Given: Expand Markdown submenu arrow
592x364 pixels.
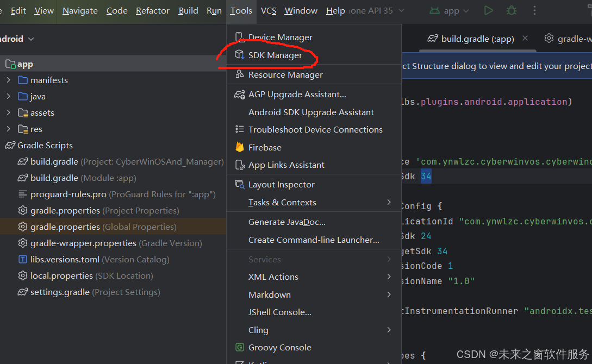Looking at the screenshot, I should 389,294.
